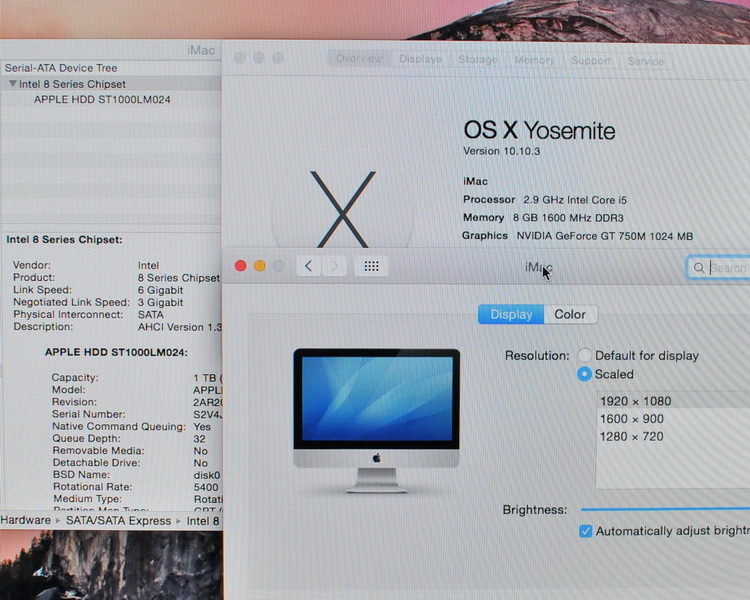The image size is (750, 600).
Task: Click the 3 Gigabit negotiated speed value
Action: click(160, 302)
